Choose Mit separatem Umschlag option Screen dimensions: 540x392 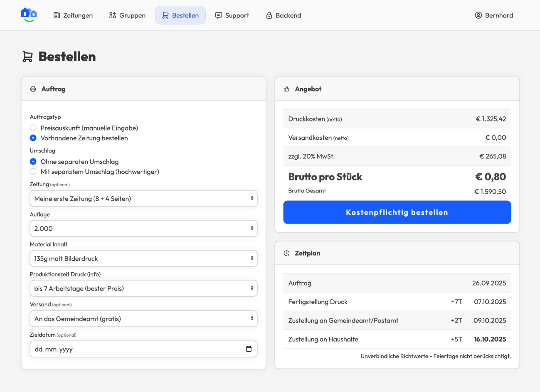(x=33, y=172)
